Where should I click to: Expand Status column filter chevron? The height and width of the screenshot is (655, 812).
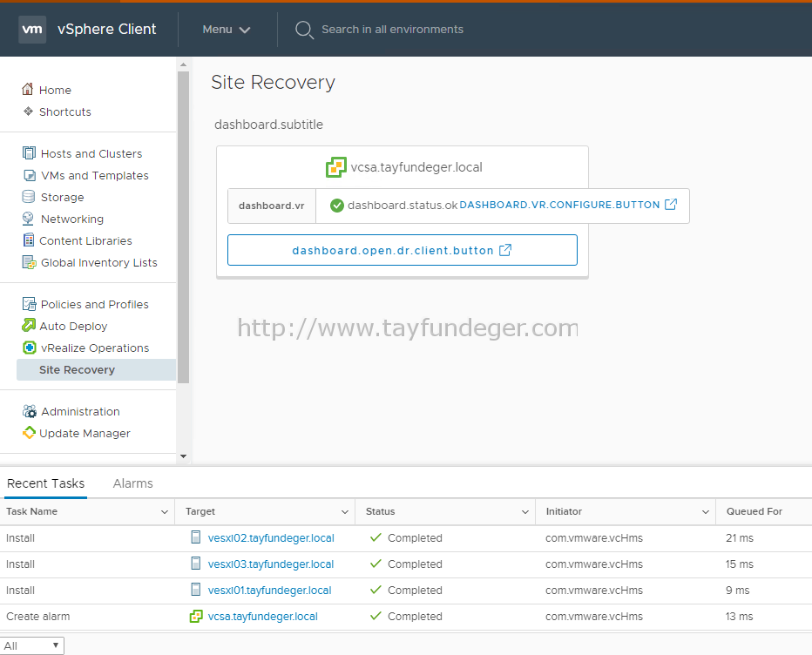tap(524, 511)
